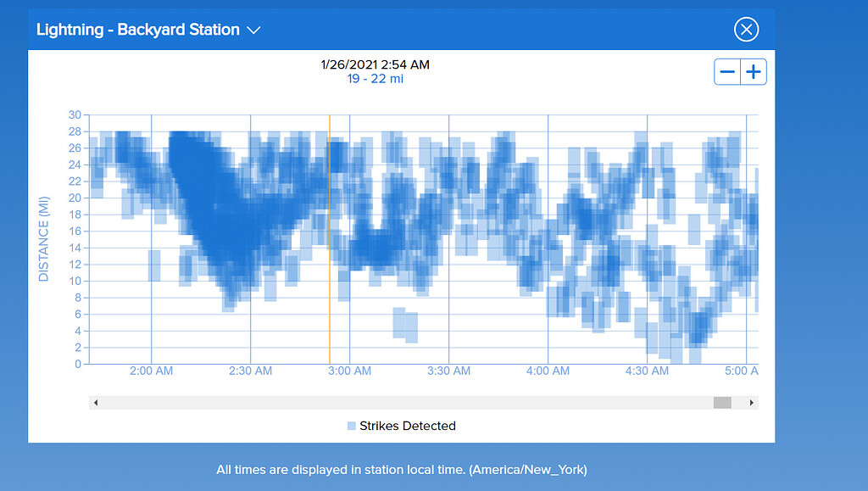Click the America/New_York timezone notice

402,469
